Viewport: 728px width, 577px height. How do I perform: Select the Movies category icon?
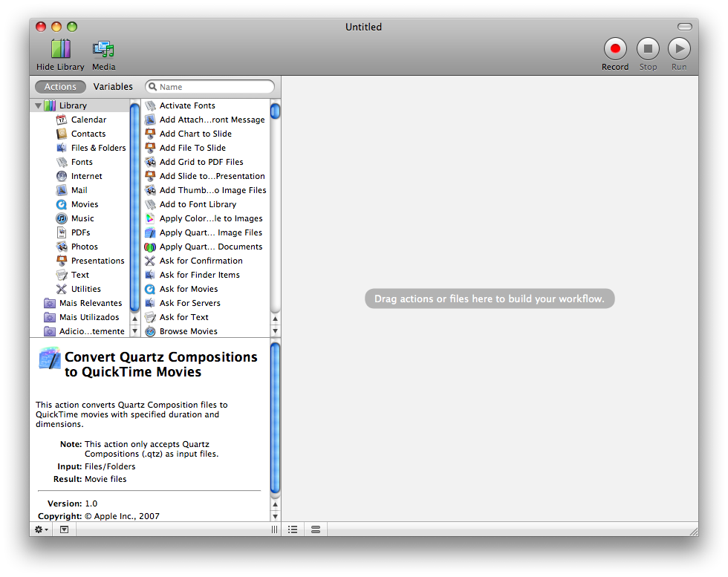tap(61, 204)
